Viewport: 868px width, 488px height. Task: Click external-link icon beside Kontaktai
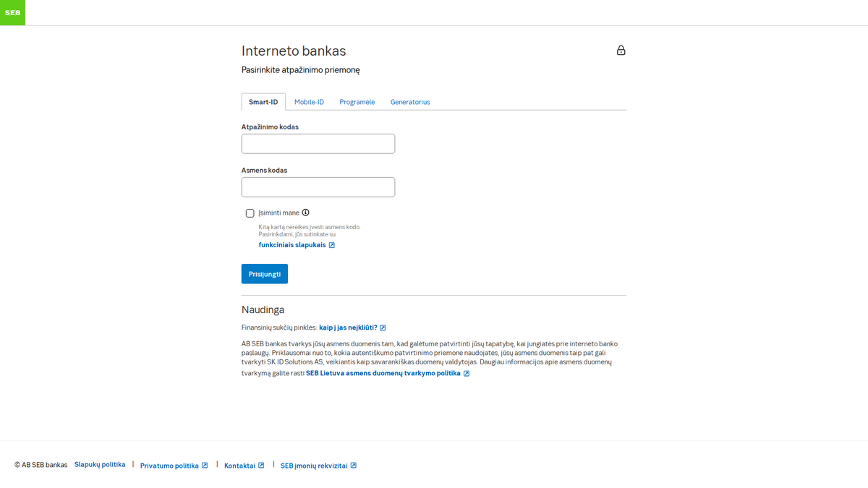pyautogui.click(x=261, y=466)
